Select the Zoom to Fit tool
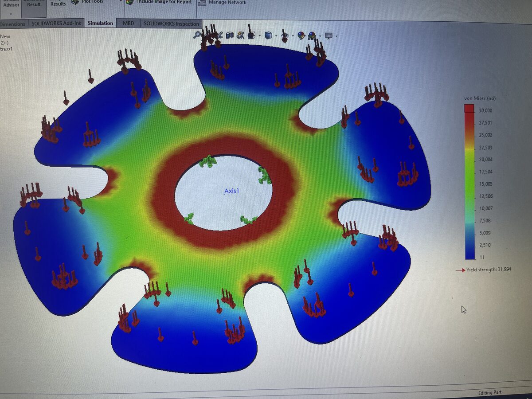532x399 pixels. click(x=197, y=35)
